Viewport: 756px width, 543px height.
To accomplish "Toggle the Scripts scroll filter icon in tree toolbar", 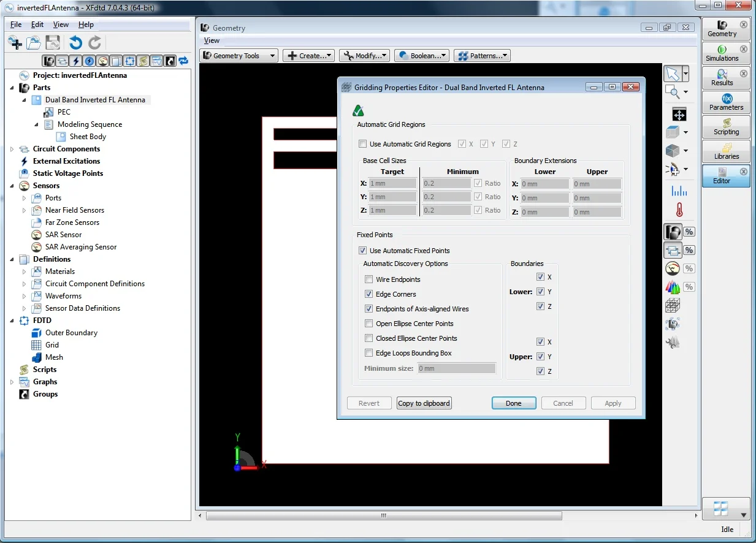I will pyautogui.click(x=143, y=61).
